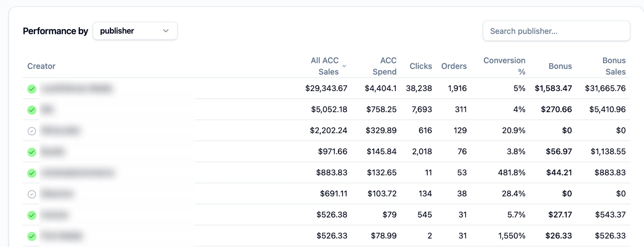The width and height of the screenshot is (644, 247).
Task: Click green check icon in $5,052.18 row
Action: (32, 110)
